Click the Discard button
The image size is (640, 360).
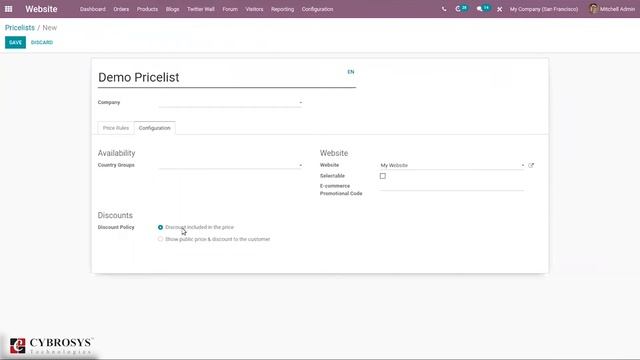click(42, 42)
